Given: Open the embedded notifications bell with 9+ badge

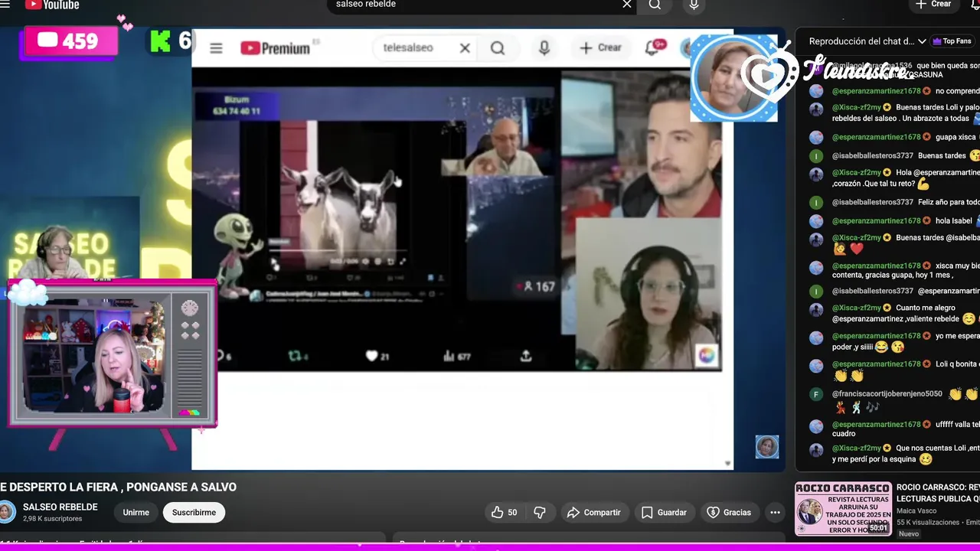Looking at the screenshot, I should point(652,48).
